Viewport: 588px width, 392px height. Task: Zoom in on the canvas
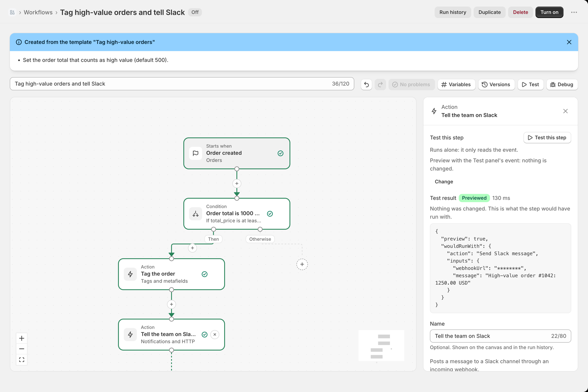pos(21,338)
